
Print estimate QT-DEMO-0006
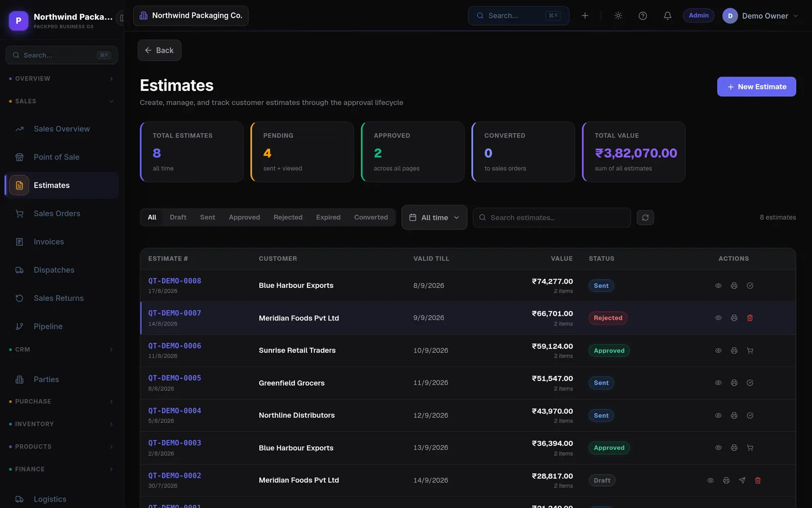734,351
